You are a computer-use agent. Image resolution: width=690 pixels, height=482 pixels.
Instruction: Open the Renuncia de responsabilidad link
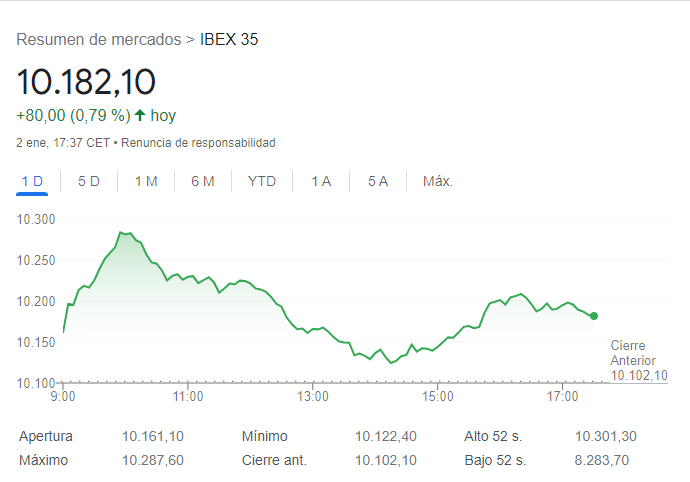(198, 143)
